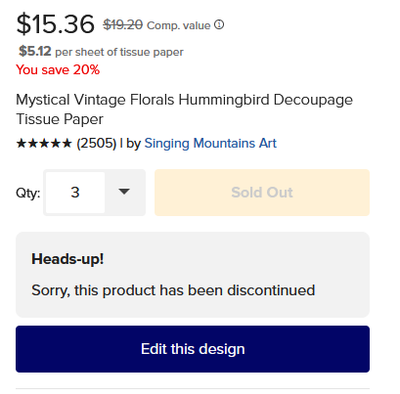The height and width of the screenshot is (394, 400).
Task: Click the per sheet of tissue paper text
Action: [119, 52]
